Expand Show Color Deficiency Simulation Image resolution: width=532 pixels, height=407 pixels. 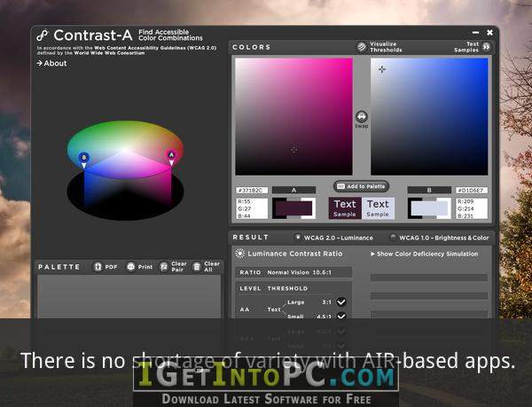click(x=424, y=254)
